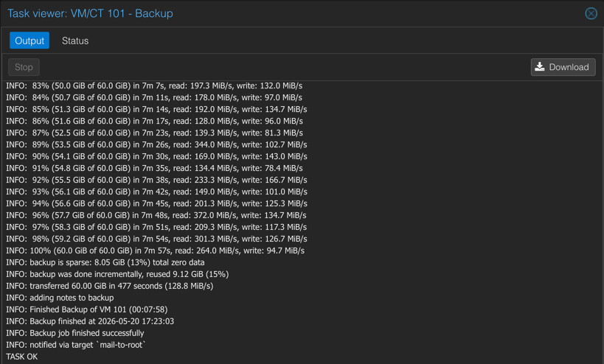This screenshot has height=364, width=604.
Task: Click the Backup finished at 2026-05-20 line
Action: pos(90,321)
